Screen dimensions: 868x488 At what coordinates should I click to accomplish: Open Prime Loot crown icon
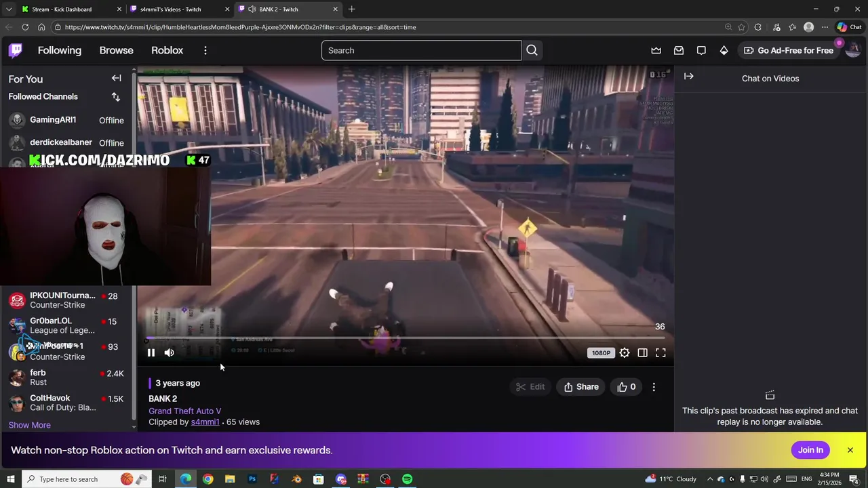[656, 50]
